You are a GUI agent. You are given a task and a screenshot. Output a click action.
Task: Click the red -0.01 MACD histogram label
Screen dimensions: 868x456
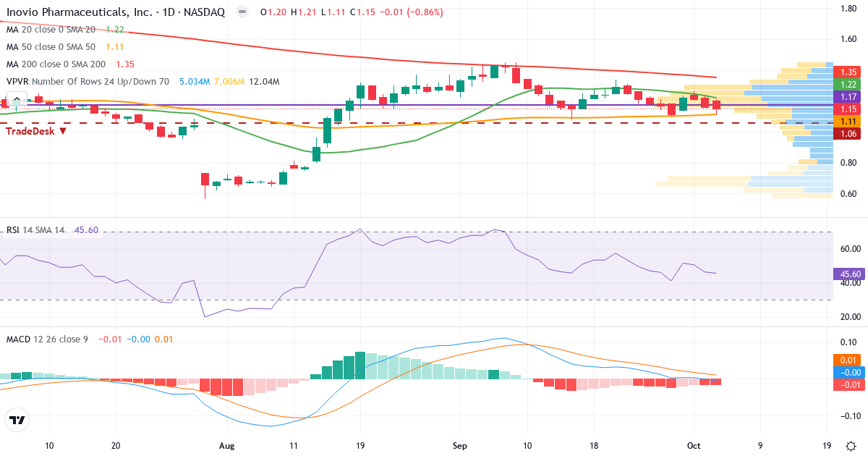click(848, 384)
